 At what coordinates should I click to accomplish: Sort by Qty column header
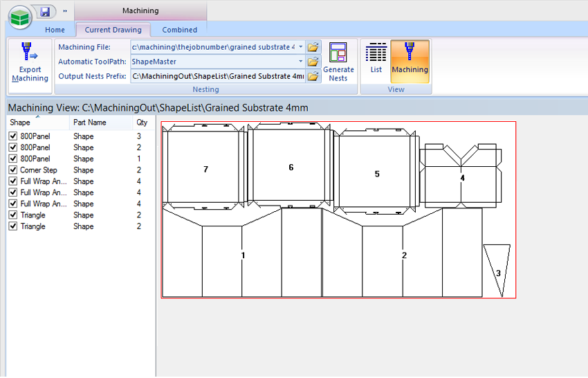[x=143, y=123]
